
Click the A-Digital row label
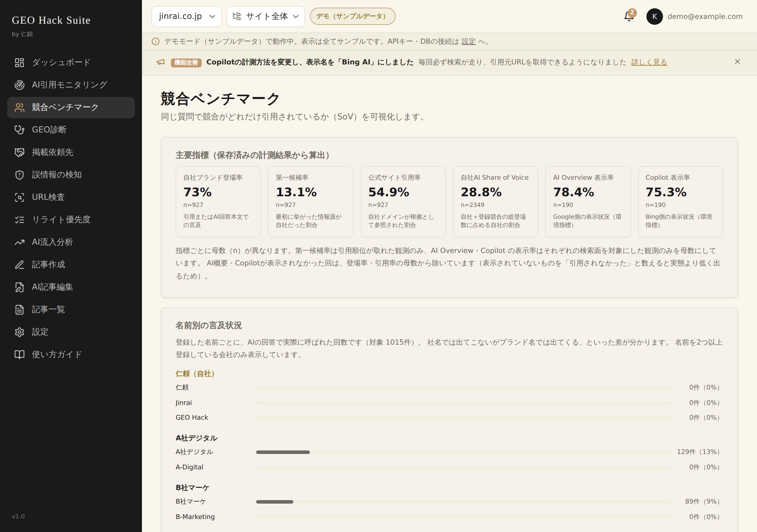(189, 467)
